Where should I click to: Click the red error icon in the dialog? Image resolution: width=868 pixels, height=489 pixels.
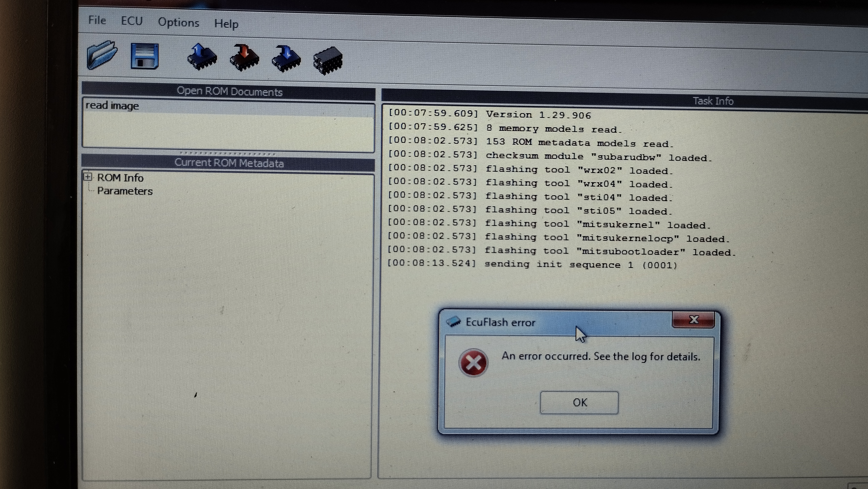tap(473, 362)
